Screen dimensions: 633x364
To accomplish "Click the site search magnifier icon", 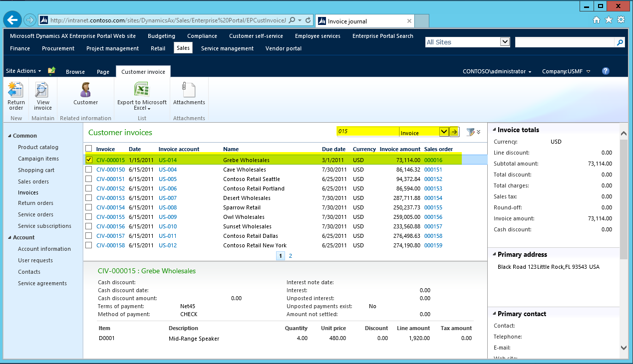I will (x=620, y=42).
